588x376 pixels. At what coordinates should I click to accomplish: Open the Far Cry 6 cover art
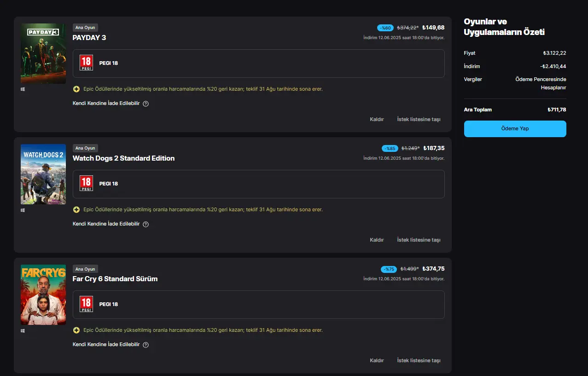(43, 295)
